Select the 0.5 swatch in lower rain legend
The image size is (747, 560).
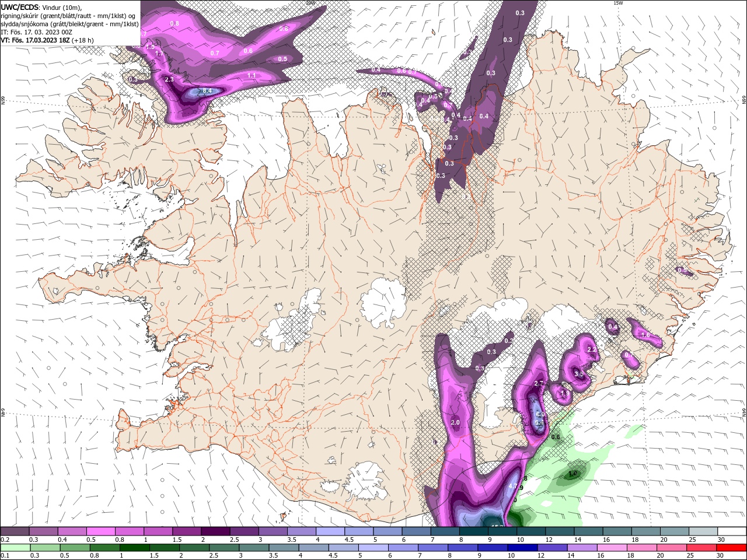[x=76, y=548]
